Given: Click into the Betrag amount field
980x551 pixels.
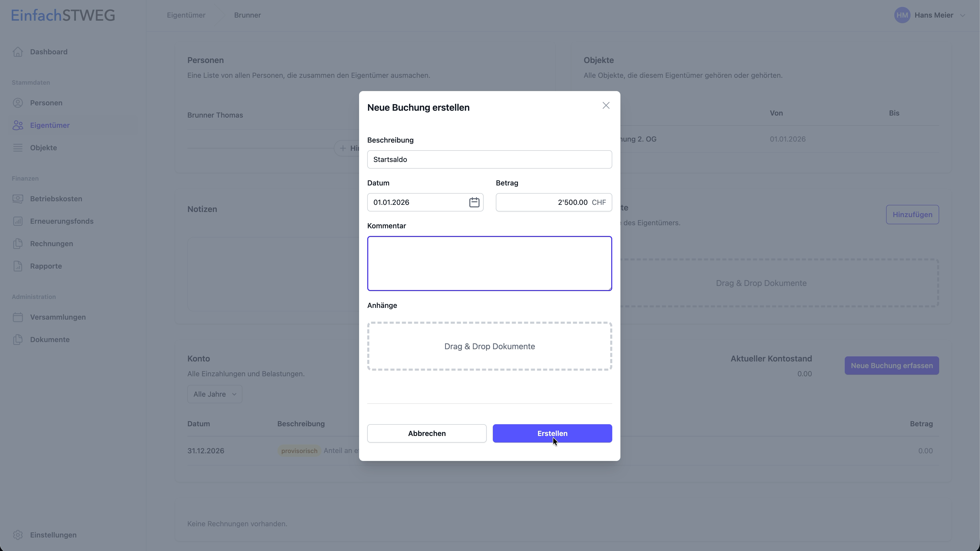Looking at the screenshot, I should tap(544, 202).
